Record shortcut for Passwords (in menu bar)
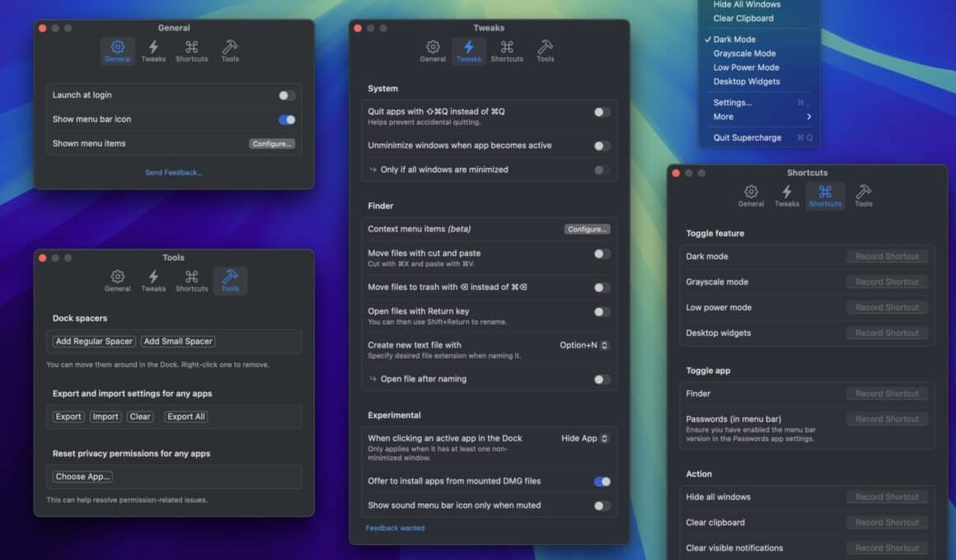The width and height of the screenshot is (956, 560). click(887, 419)
